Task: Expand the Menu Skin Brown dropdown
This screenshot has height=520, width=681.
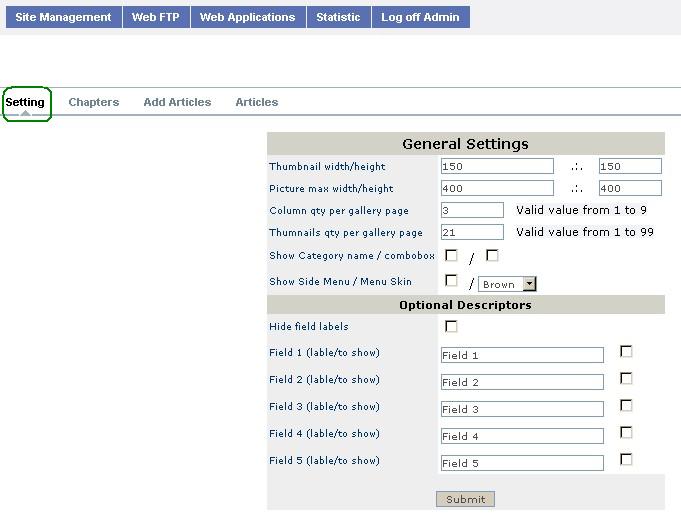Action: (508, 285)
